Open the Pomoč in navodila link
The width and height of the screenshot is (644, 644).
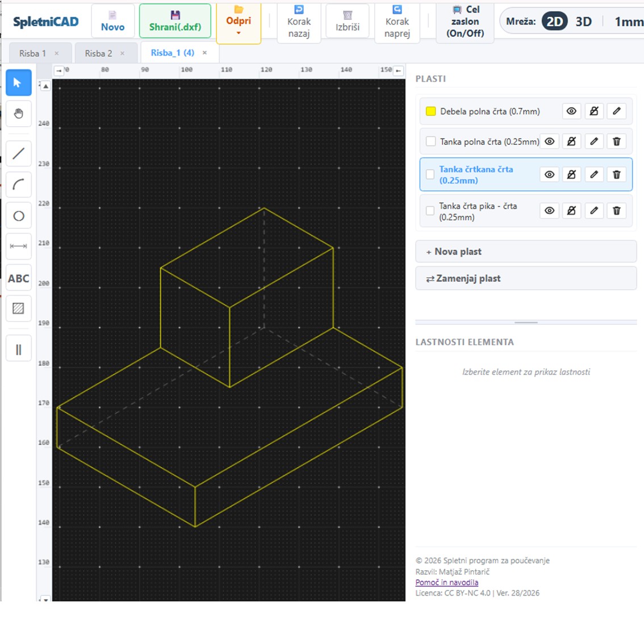point(447,583)
